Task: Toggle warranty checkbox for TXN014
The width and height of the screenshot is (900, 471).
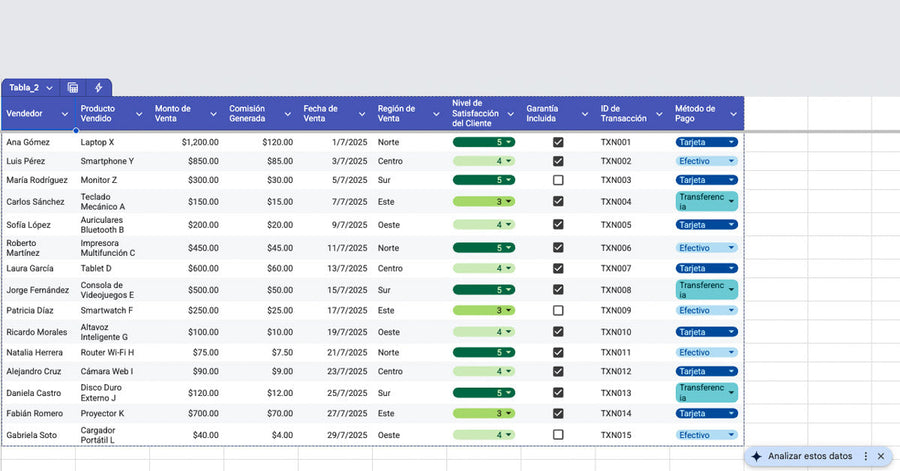Action: pyautogui.click(x=558, y=413)
